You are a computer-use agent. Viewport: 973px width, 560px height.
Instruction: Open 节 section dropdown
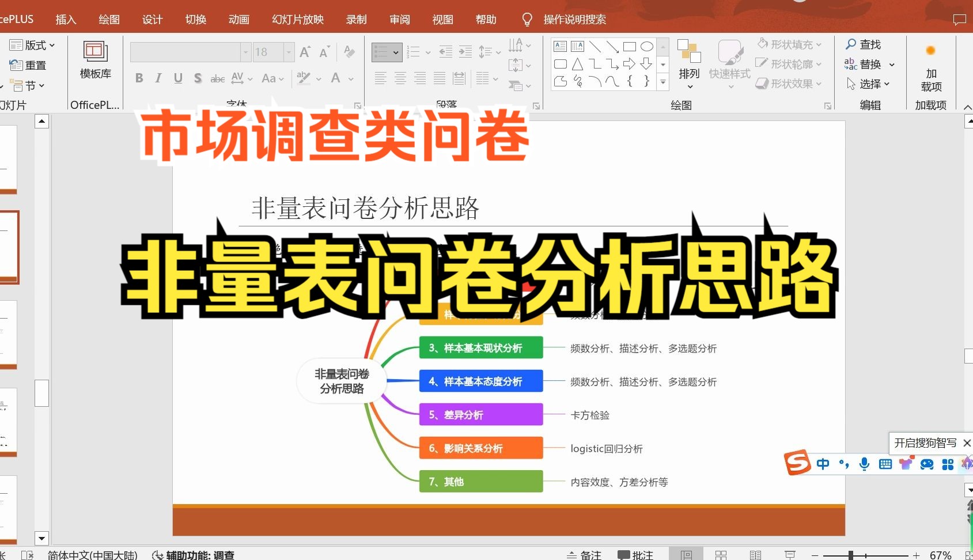click(26, 85)
